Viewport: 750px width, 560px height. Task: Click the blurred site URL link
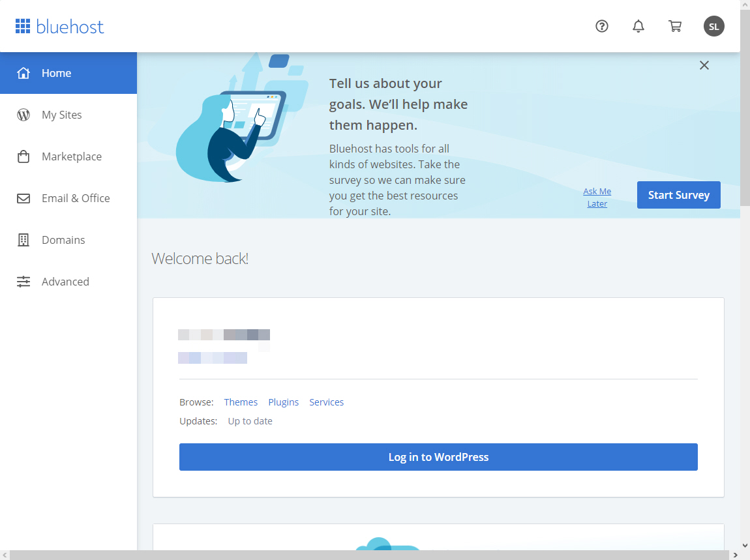(x=213, y=358)
